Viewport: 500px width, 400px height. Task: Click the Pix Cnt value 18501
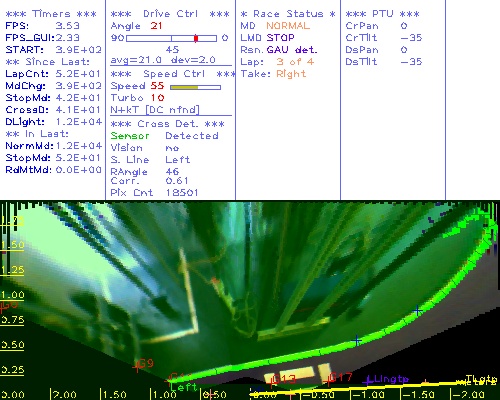[182, 193]
